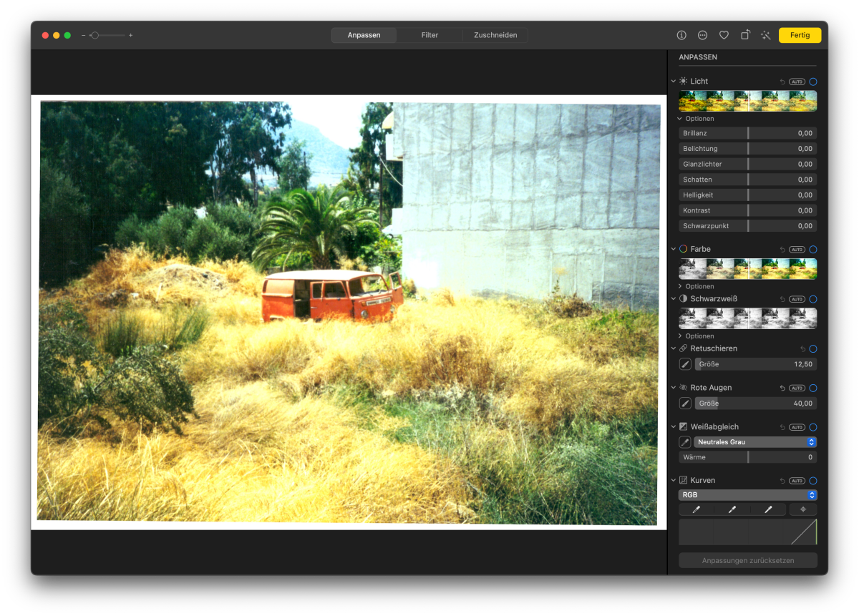Collapse the Schwarzweiß section chevron
Screen dimensions: 859x616
click(674, 298)
